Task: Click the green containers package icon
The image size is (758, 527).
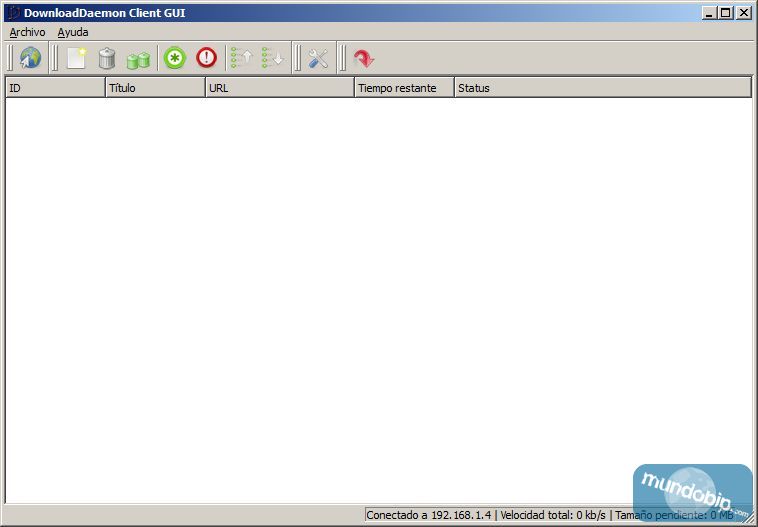Action: [138, 60]
